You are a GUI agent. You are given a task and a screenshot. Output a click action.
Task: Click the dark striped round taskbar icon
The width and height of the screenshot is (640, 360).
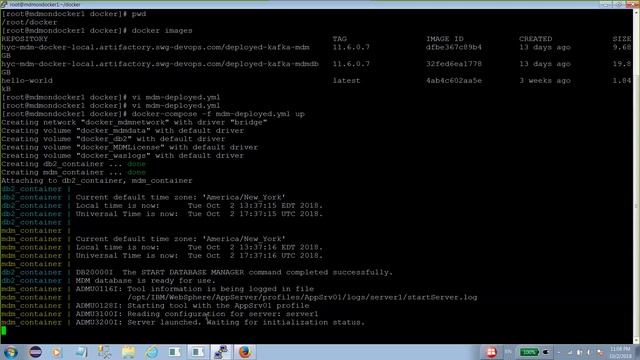[35, 352]
